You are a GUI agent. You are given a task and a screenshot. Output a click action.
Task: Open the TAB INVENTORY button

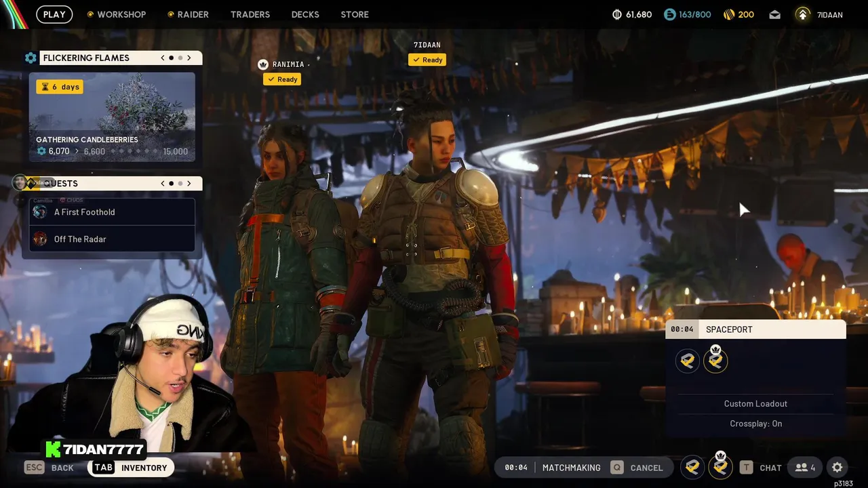[x=131, y=468]
